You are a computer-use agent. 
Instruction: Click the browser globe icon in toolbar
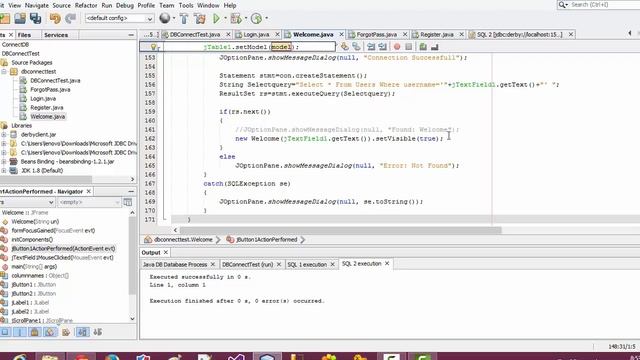click(164, 18)
